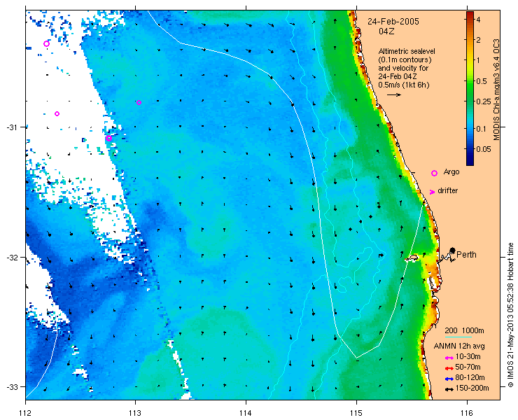Click the colorbar value 0.1 label
Image resolution: width=518 pixels, height=420 pixels.
[x=481, y=129]
